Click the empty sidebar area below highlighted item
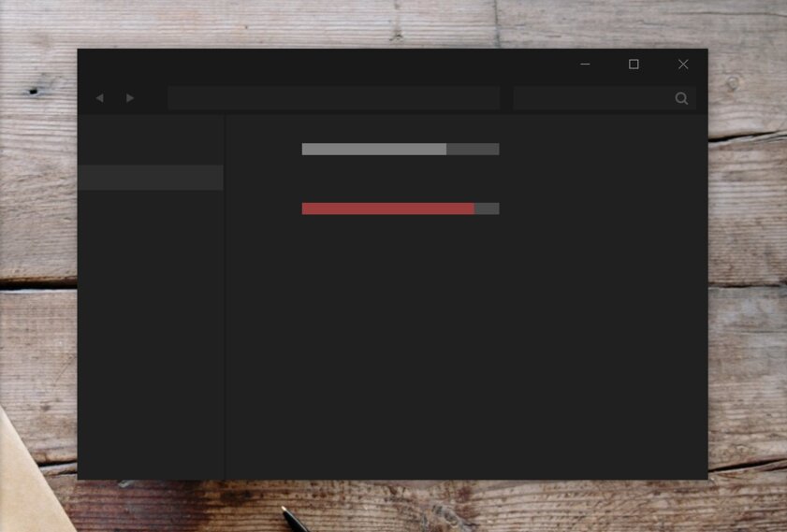Image resolution: width=787 pixels, height=532 pixels. 150,327
